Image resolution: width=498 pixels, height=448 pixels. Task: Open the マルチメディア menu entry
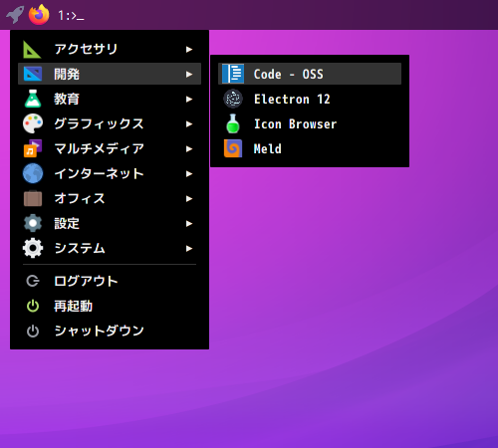coord(110,148)
